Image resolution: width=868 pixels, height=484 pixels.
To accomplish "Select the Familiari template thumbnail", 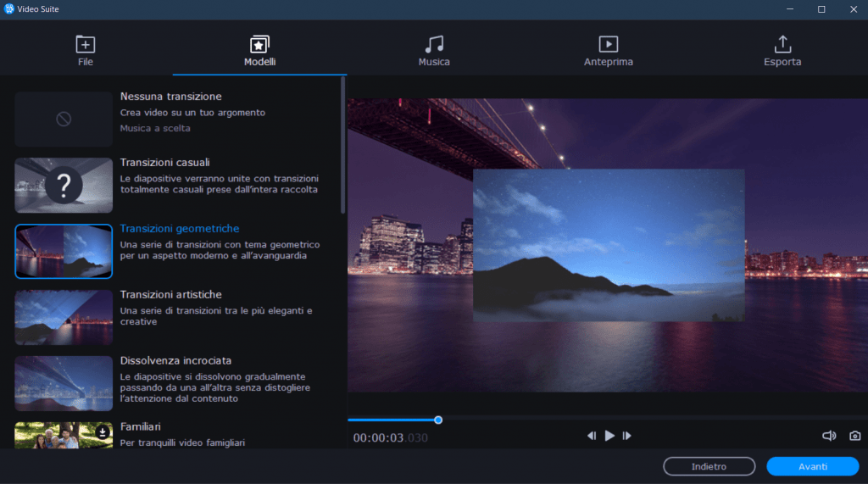I will [64, 436].
